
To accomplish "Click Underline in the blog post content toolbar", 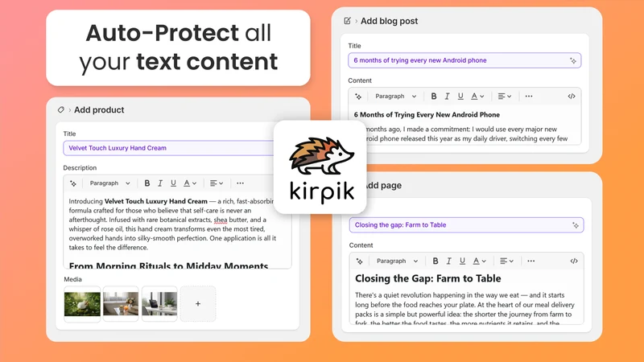I will [460, 97].
